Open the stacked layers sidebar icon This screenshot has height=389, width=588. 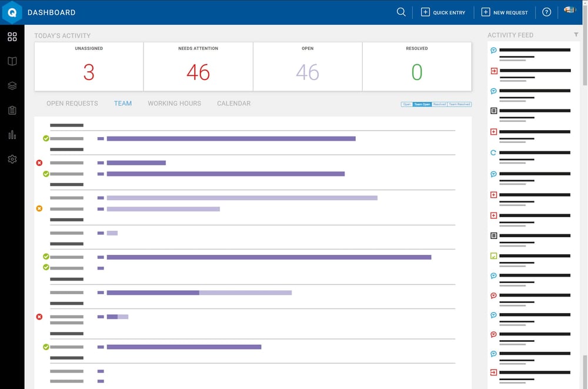(12, 85)
